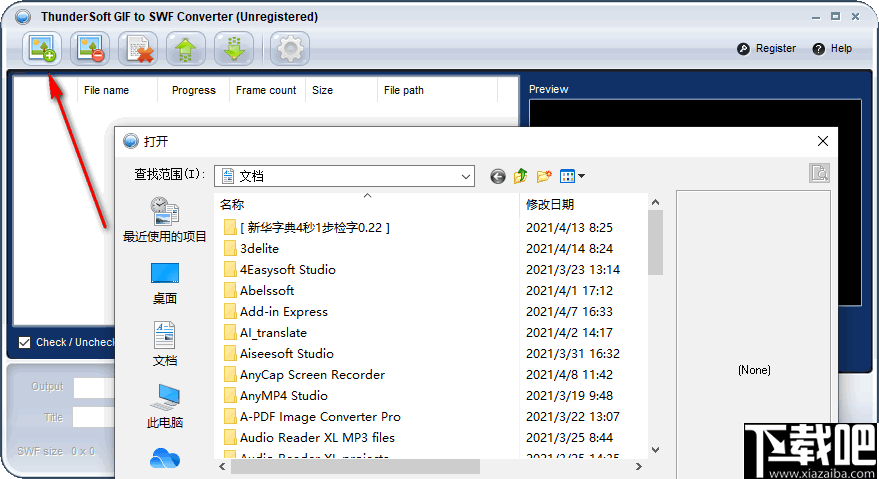
Task: Click the File path column header
Action: 404,90
